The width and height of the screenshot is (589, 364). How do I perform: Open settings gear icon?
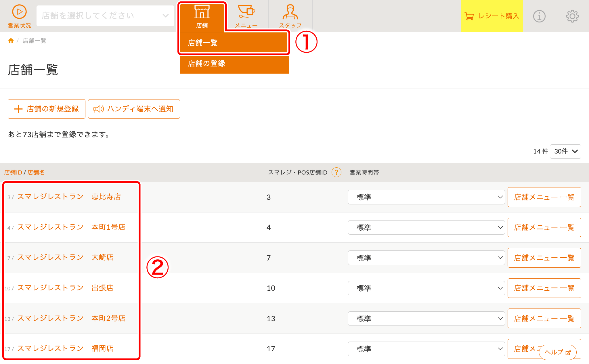pos(572,16)
